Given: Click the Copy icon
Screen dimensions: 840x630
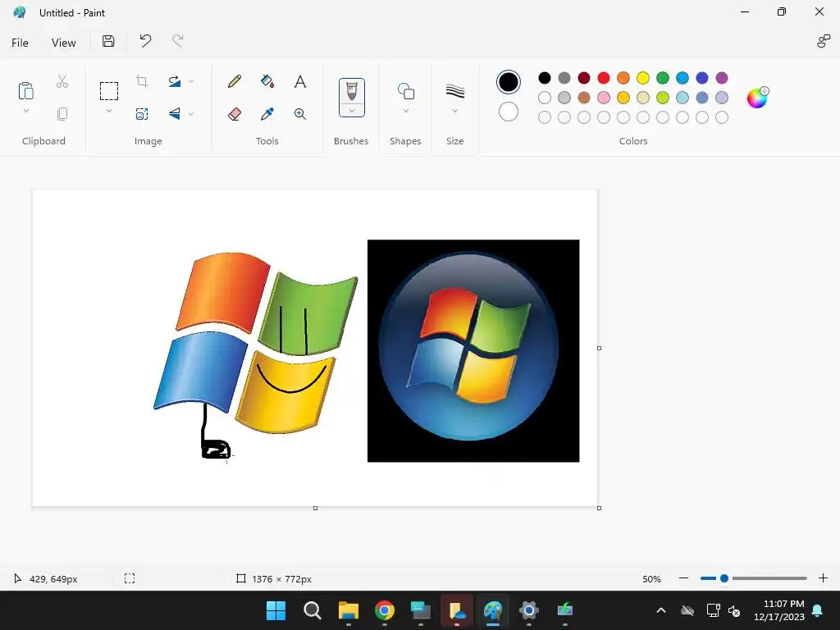Looking at the screenshot, I should pos(62,113).
